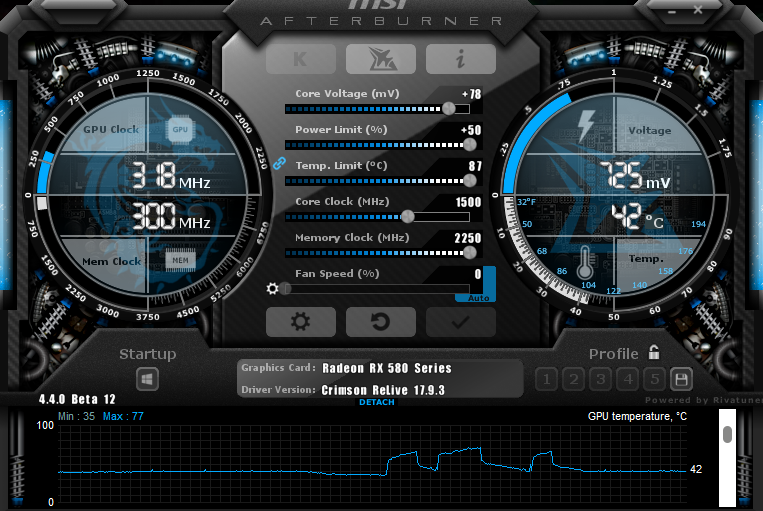
Task: Select profile slot 3
Action: [601, 379]
